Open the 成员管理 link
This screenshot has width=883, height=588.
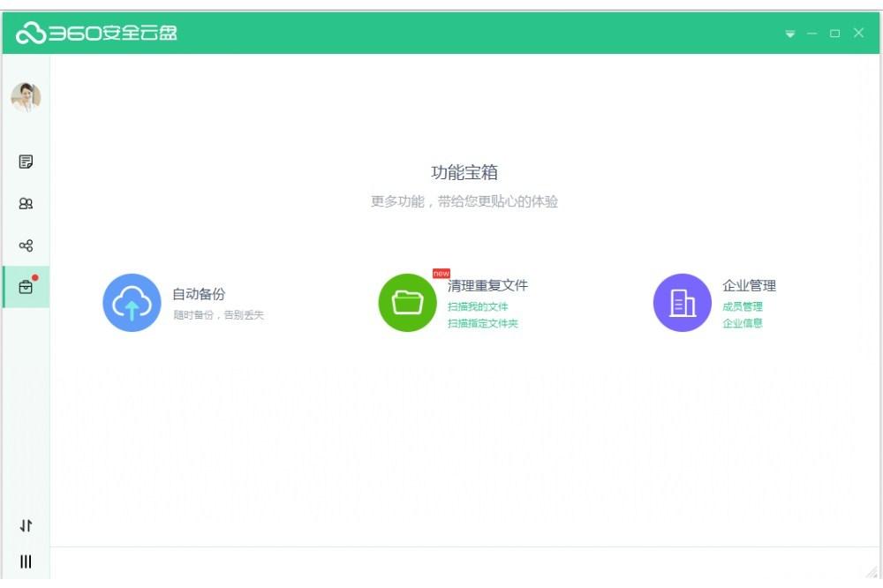click(743, 307)
